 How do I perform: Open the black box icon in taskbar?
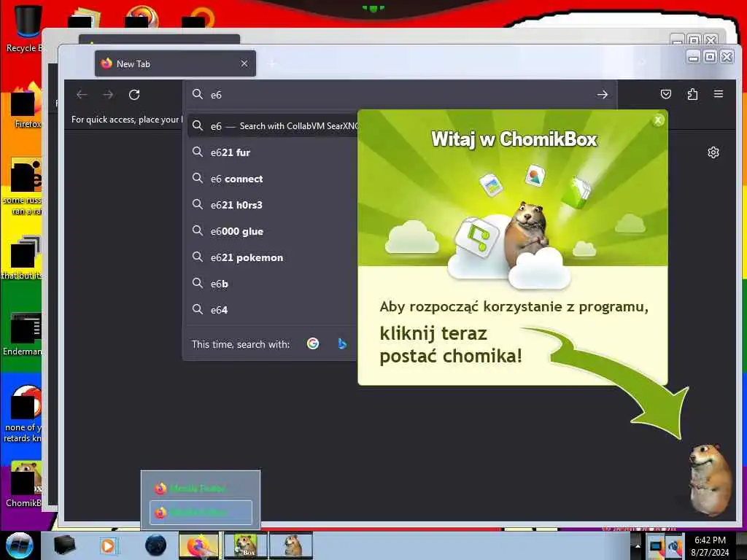point(64,545)
